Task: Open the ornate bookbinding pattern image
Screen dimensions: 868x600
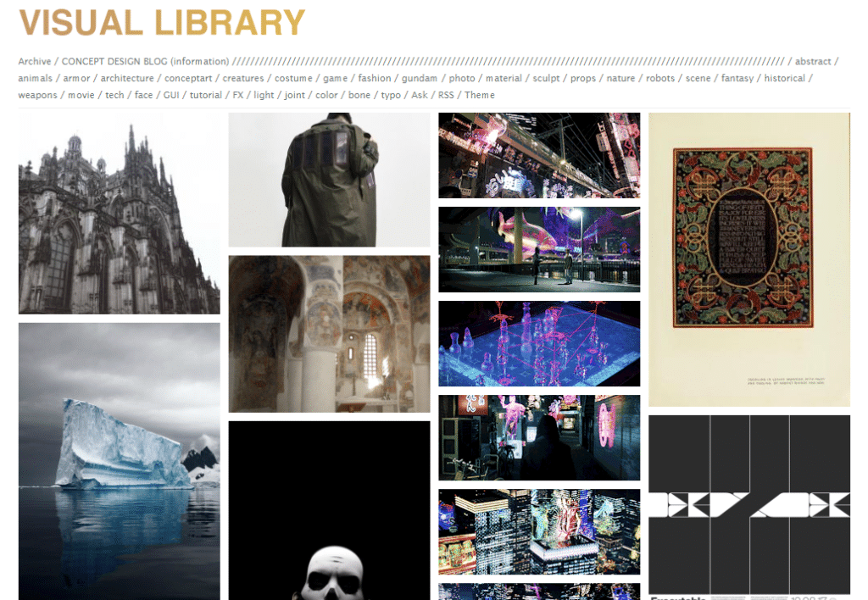Action: (x=749, y=259)
